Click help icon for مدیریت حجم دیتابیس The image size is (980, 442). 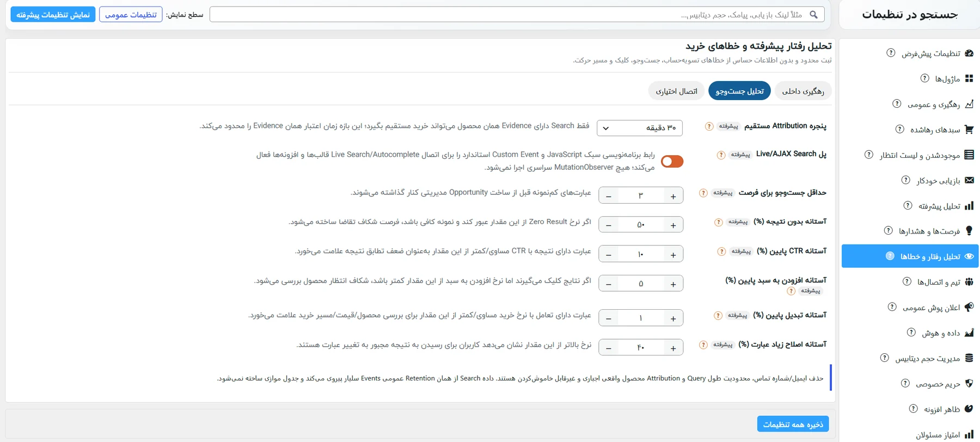pos(884,358)
